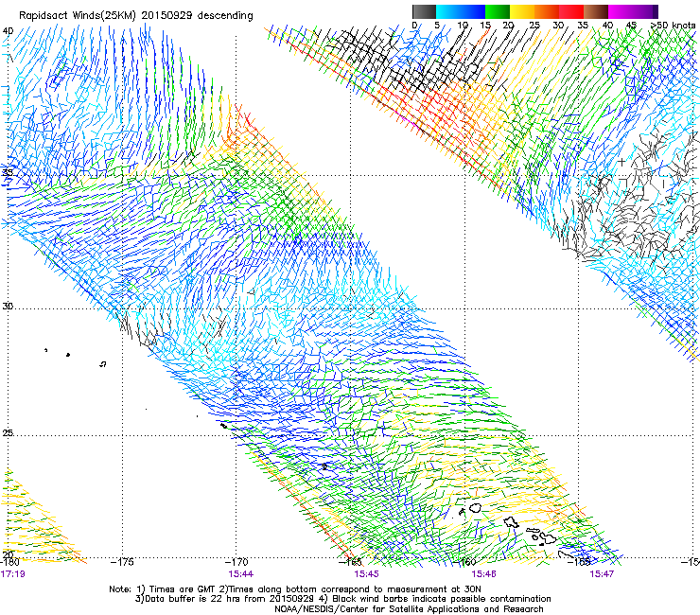Viewport: 700px width, 615px height.
Task: Click the latitude label 30
Action: 8,307
